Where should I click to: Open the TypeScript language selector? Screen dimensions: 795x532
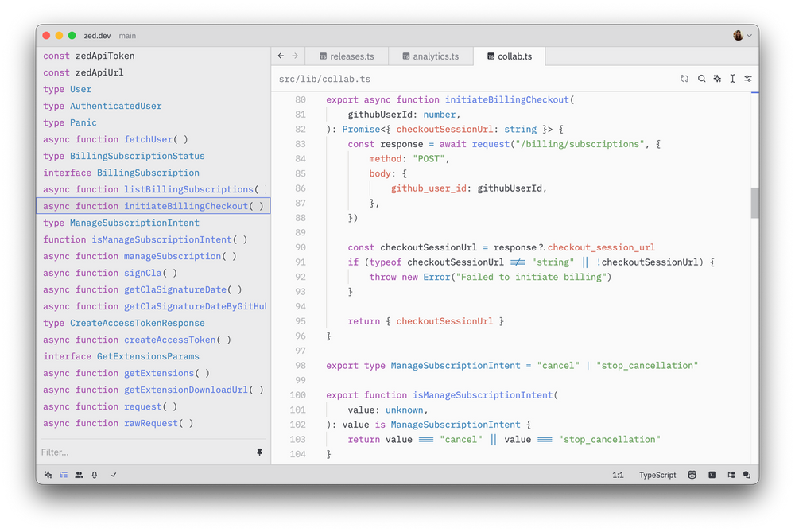(x=657, y=475)
